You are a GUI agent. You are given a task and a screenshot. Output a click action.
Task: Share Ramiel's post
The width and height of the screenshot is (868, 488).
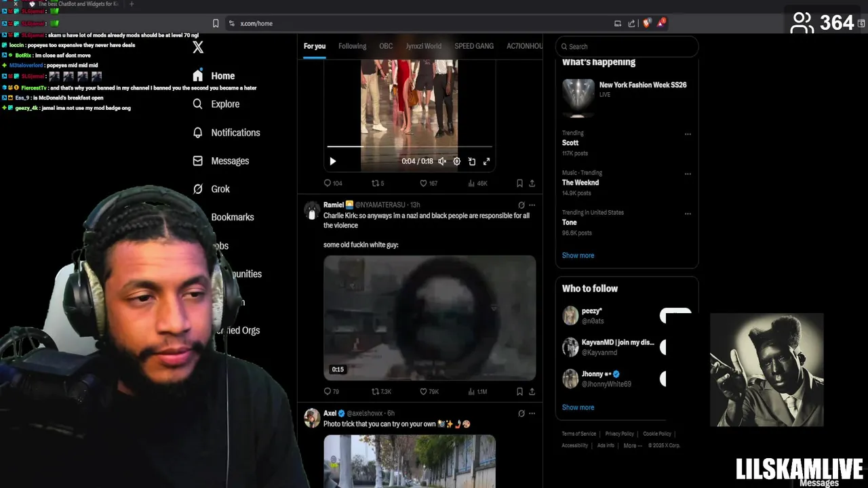(532, 391)
